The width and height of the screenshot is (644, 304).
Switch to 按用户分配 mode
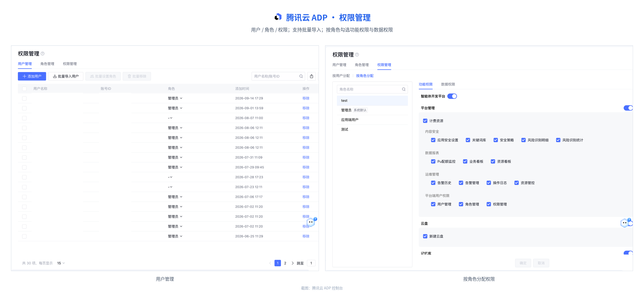click(341, 76)
